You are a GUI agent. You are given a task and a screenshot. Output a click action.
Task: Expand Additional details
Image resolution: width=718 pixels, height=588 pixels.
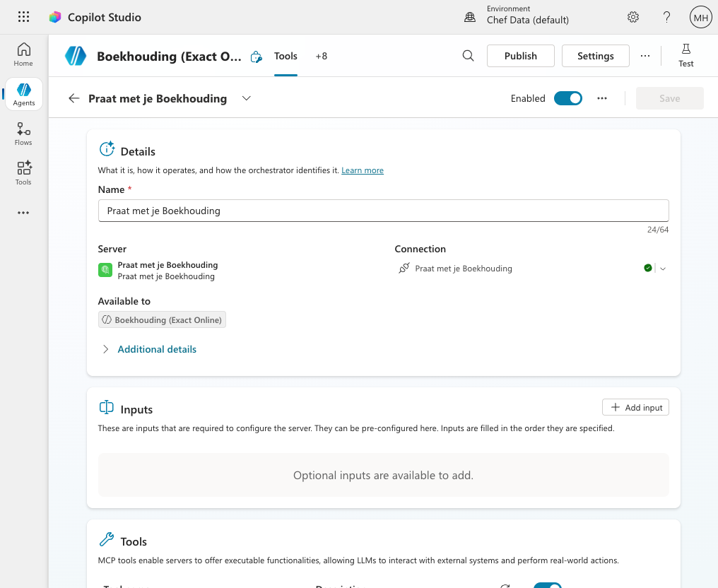tap(148, 349)
